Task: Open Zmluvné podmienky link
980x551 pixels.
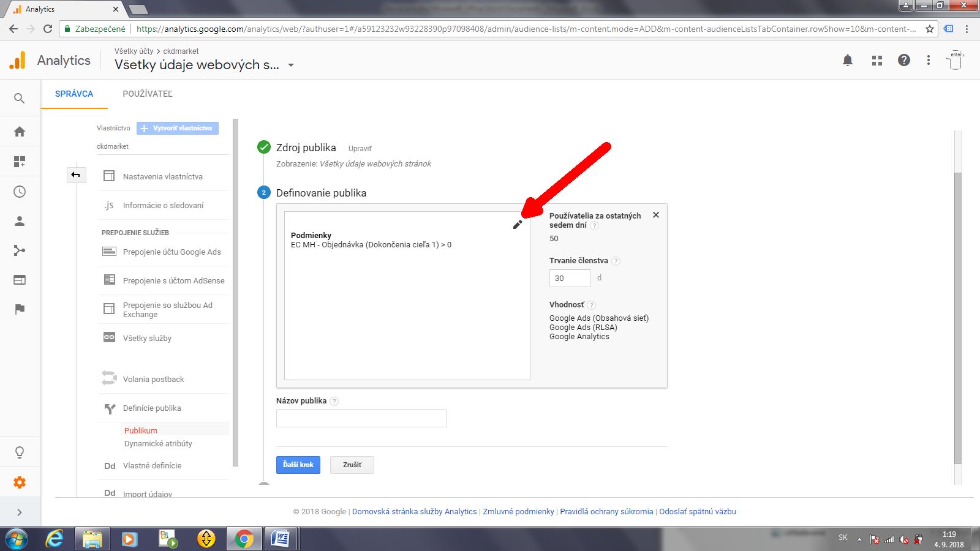Action: tap(518, 511)
